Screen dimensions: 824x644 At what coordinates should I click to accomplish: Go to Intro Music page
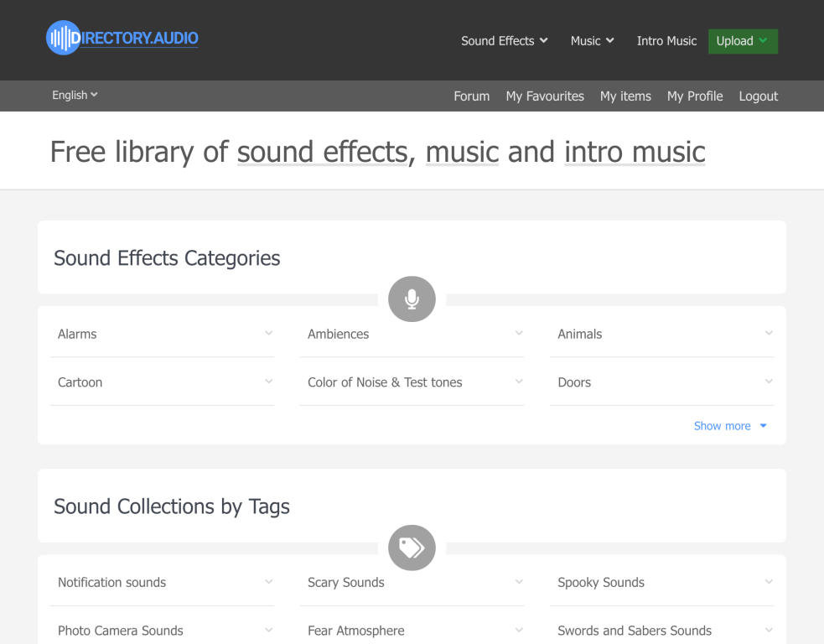pos(666,41)
